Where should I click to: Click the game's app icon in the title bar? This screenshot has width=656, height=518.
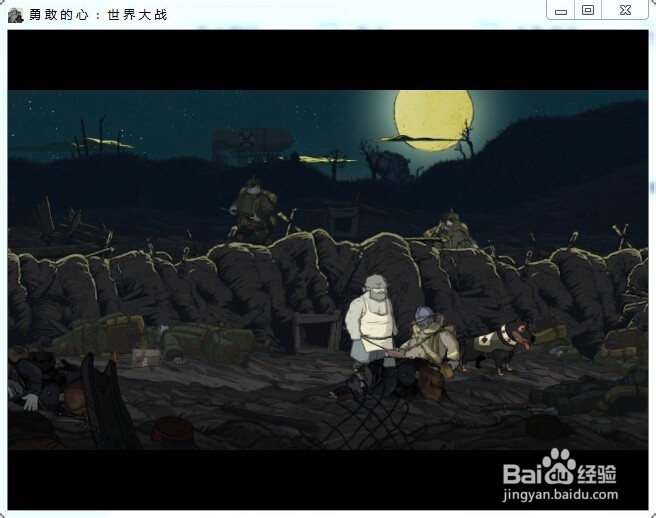[x=15, y=15]
